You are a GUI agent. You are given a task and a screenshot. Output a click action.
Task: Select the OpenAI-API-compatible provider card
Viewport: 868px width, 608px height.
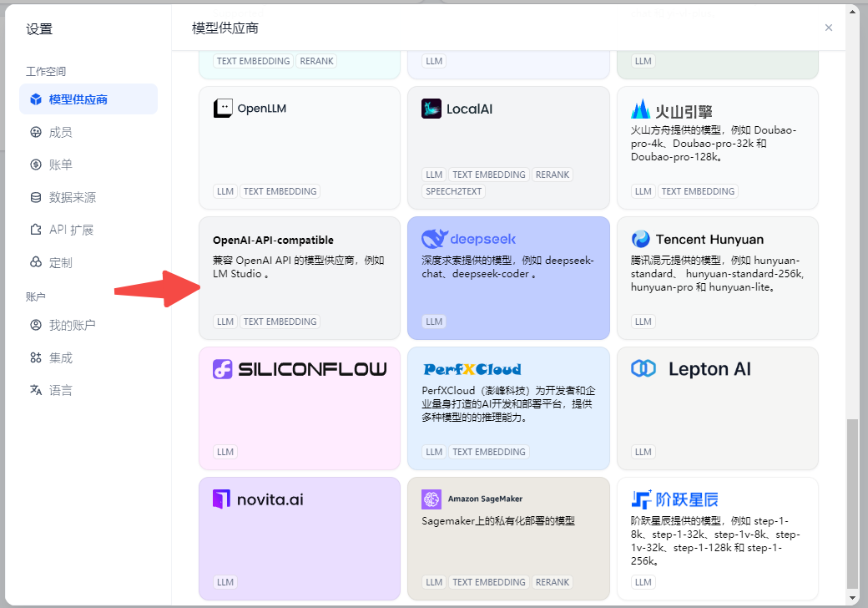click(300, 278)
